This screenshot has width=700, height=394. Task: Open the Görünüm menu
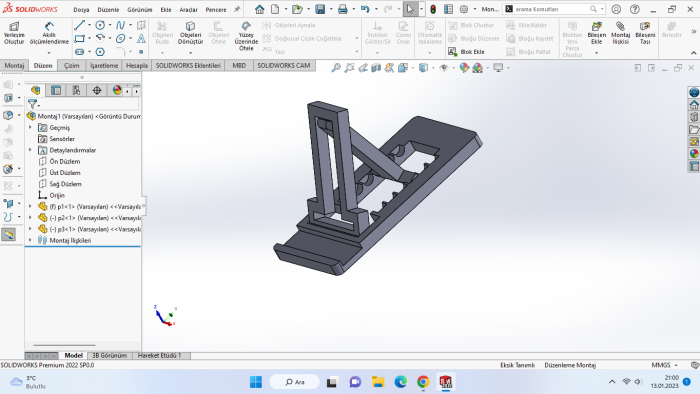(x=140, y=9)
